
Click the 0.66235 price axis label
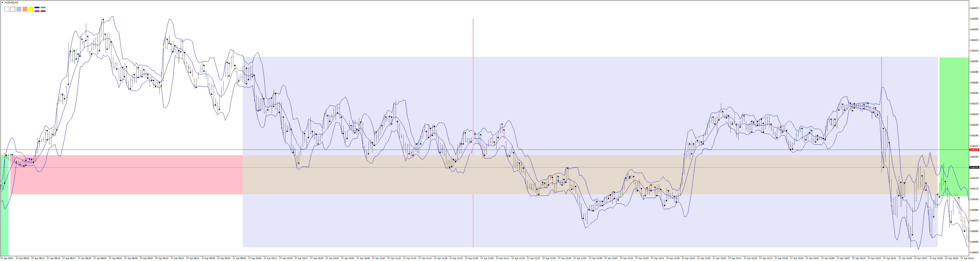[x=974, y=104]
